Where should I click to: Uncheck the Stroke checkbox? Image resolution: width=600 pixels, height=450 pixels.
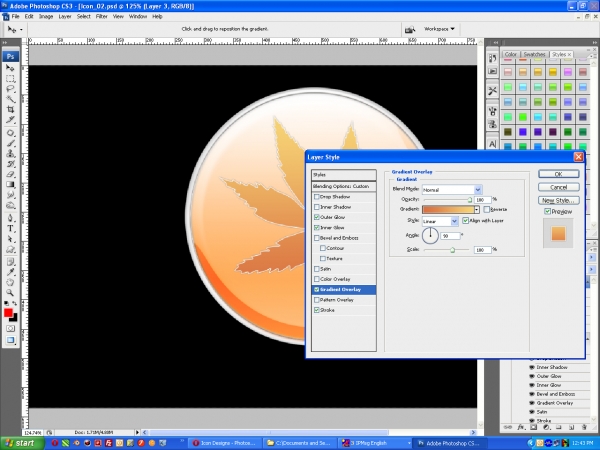pyautogui.click(x=316, y=310)
